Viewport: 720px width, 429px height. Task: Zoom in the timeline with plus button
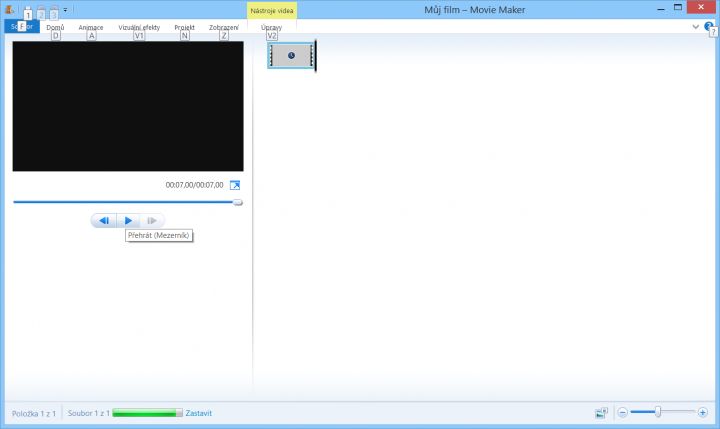click(x=703, y=412)
